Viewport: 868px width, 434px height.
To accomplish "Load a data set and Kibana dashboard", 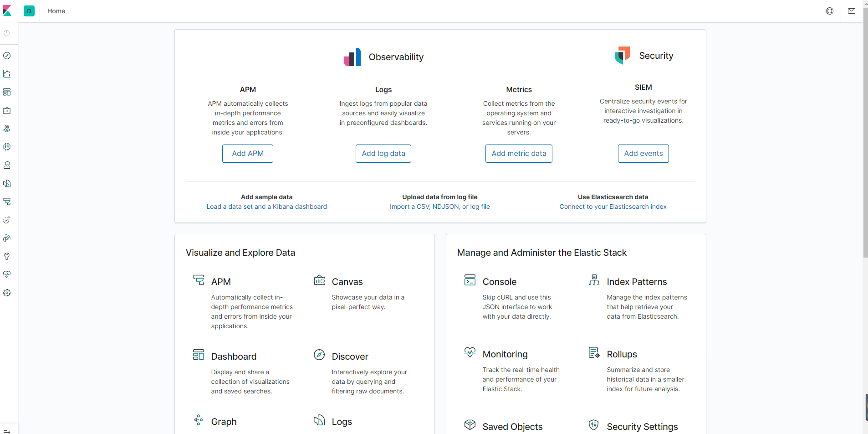I will [x=267, y=207].
